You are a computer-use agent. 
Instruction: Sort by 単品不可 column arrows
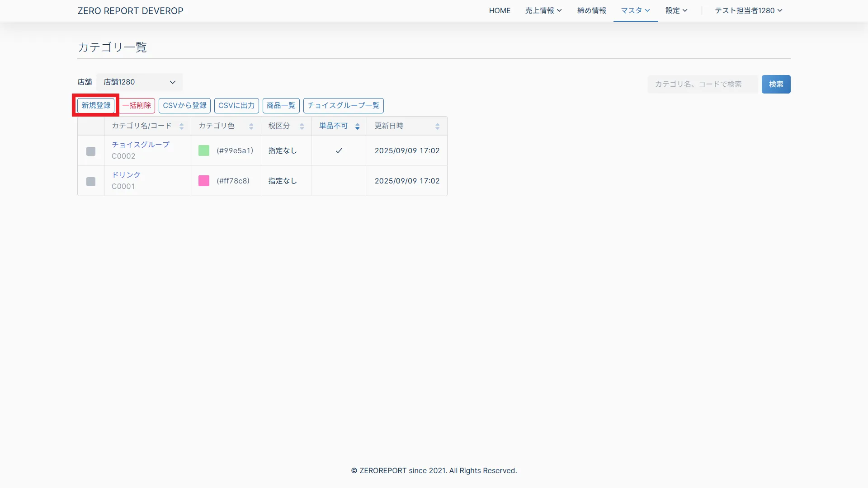click(x=357, y=127)
